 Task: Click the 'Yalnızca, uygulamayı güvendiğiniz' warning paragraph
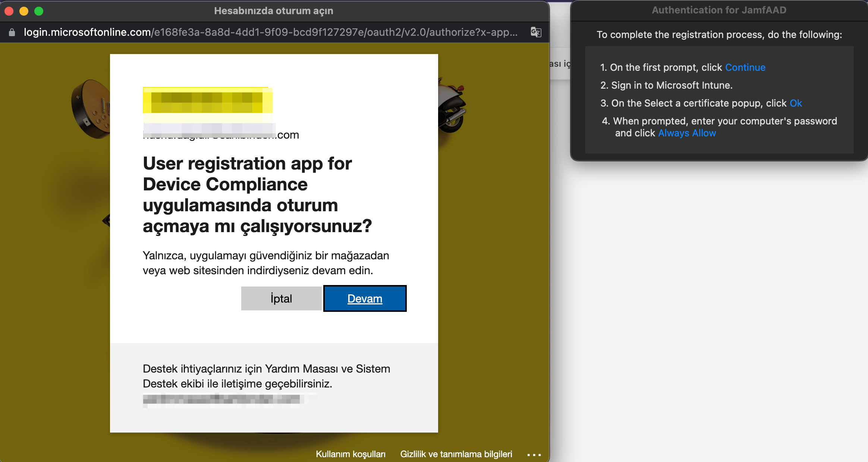pos(266,263)
